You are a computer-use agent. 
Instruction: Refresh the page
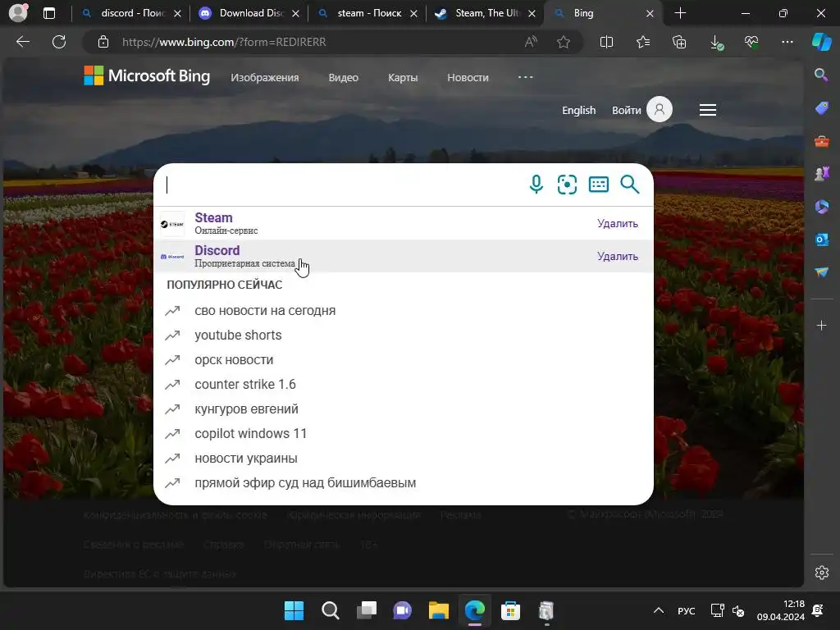[59, 42]
